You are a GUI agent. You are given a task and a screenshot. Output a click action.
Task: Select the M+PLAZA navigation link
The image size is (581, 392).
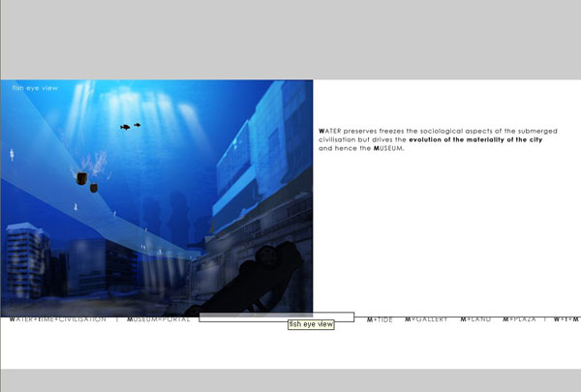click(x=519, y=319)
